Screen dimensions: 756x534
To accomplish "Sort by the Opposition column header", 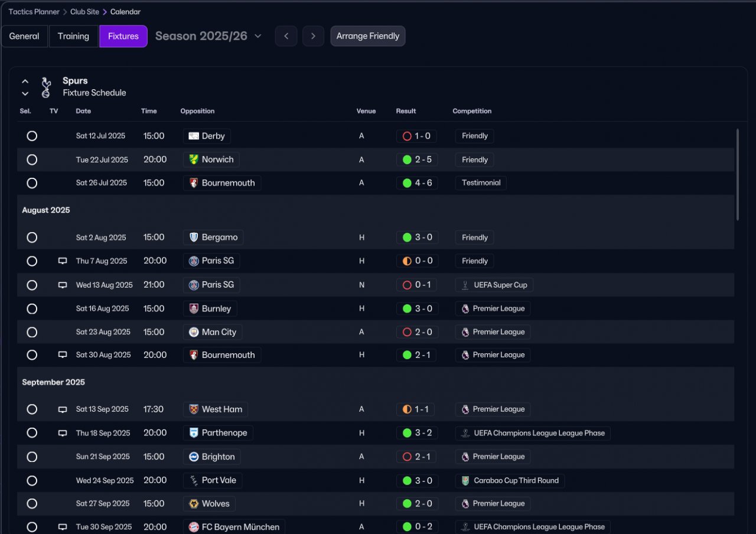I will (x=197, y=111).
